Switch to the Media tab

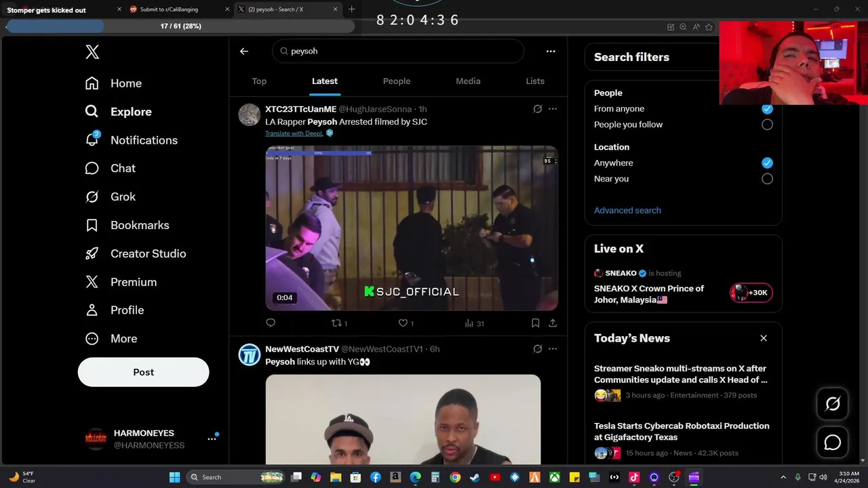point(468,81)
